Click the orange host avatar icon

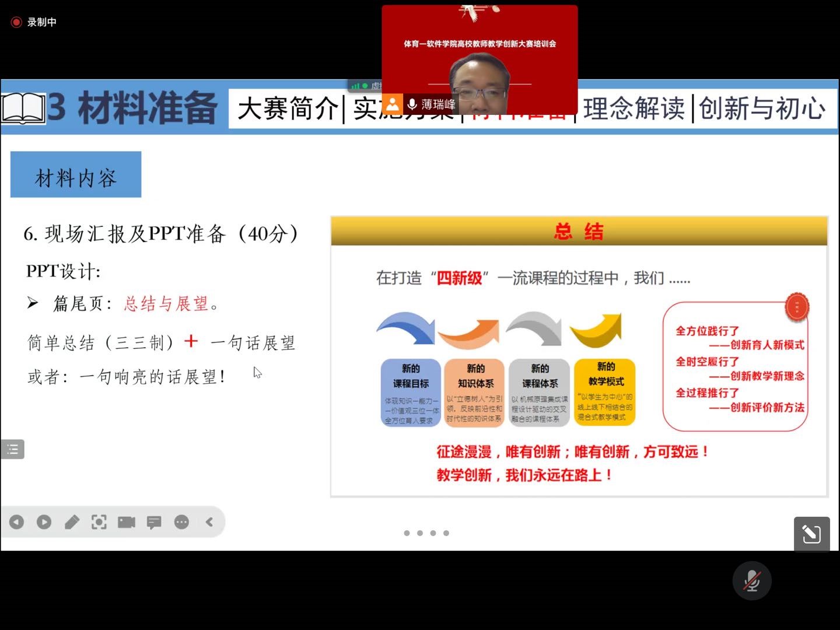[x=393, y=104]
